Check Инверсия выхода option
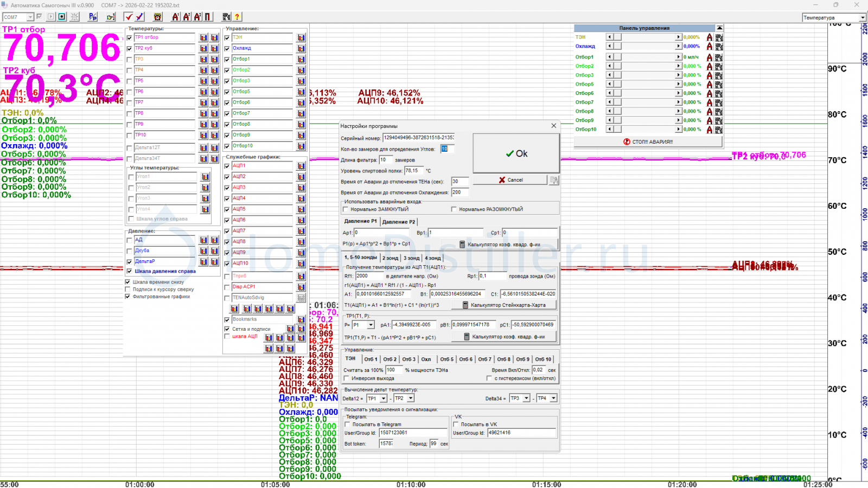 (x=347, y=378)
